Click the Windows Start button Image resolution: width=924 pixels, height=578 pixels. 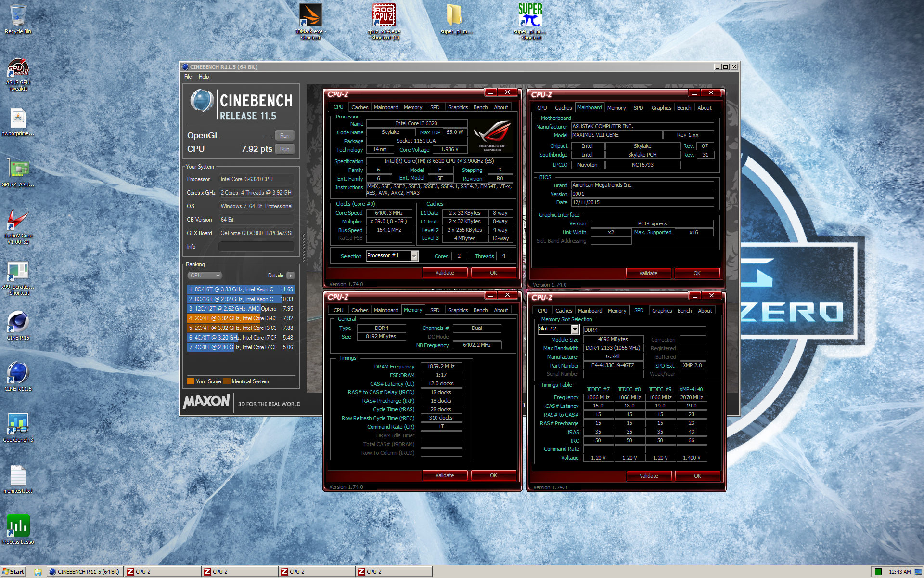click(x=13, y=572)
